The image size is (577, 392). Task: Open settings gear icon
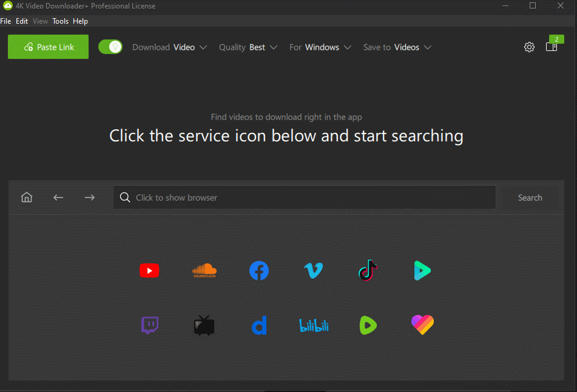coord(529,47)
